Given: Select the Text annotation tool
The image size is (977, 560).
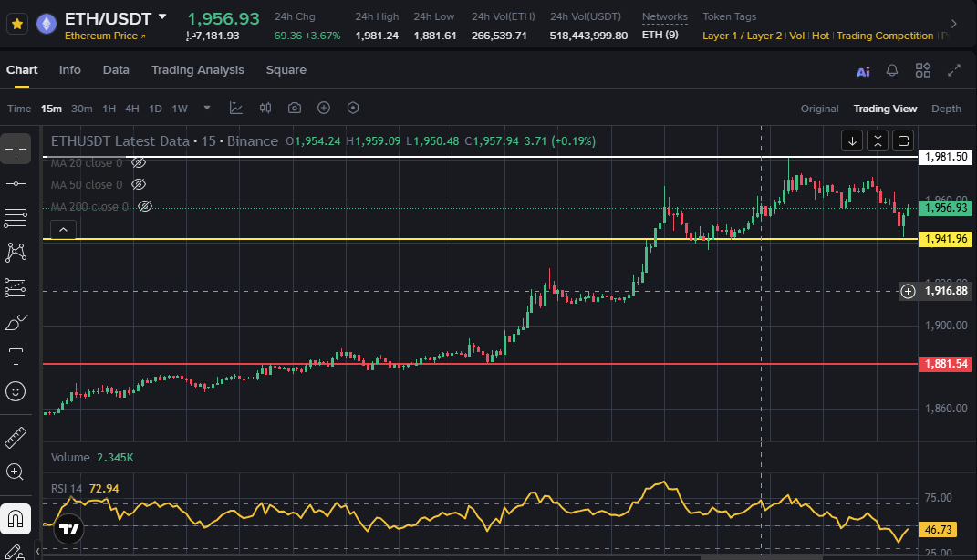Looking at the screenshot, I should (x=16, y=357).
